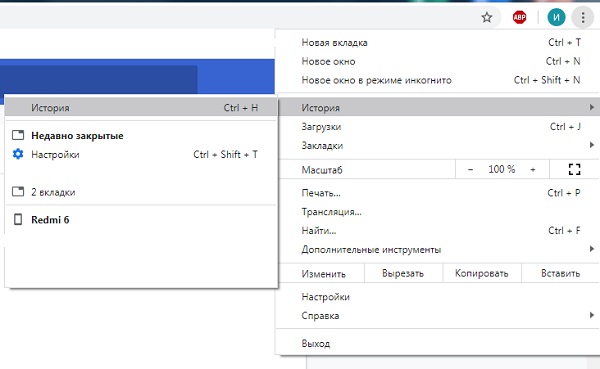Open the Adblock Plus extension icon
Screen dimensions: 600x369
pyautogui.click(x=519, y=17)
